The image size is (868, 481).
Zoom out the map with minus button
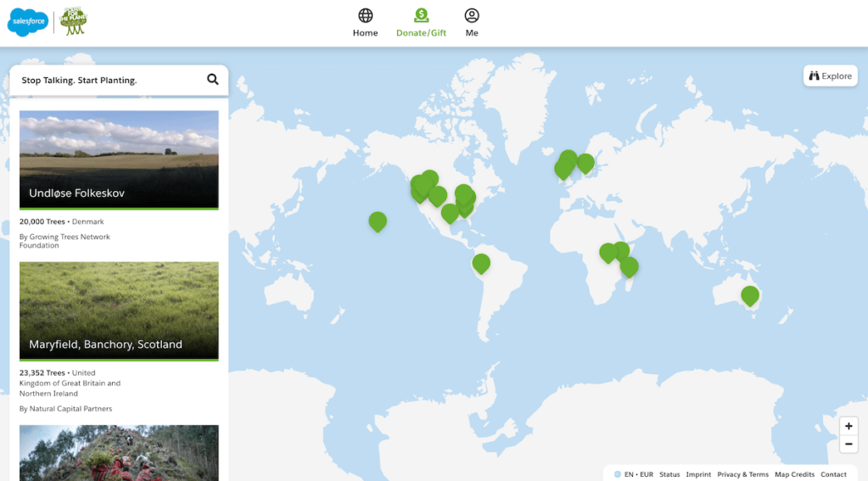(848, 445)
